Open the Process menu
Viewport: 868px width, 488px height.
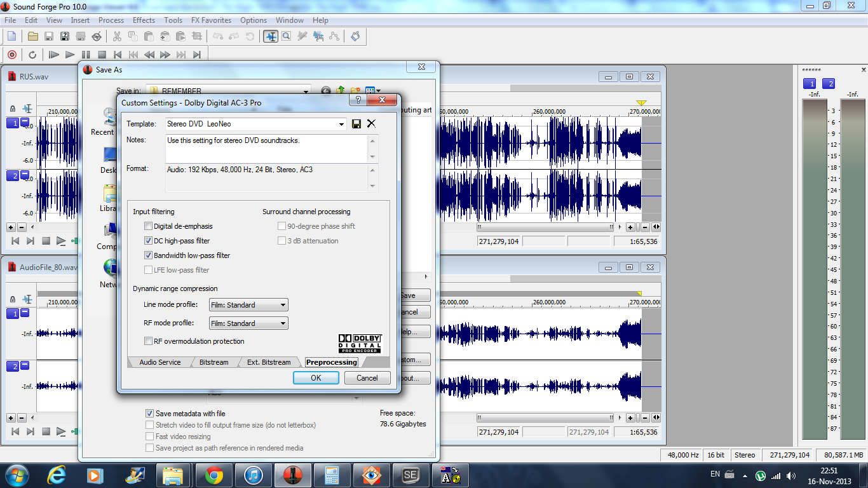click(x=111, y=20)
